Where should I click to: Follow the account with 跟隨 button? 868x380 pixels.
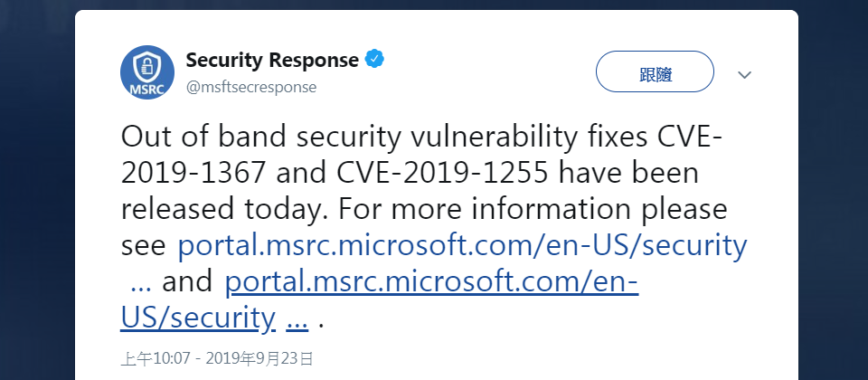[655, 71]
